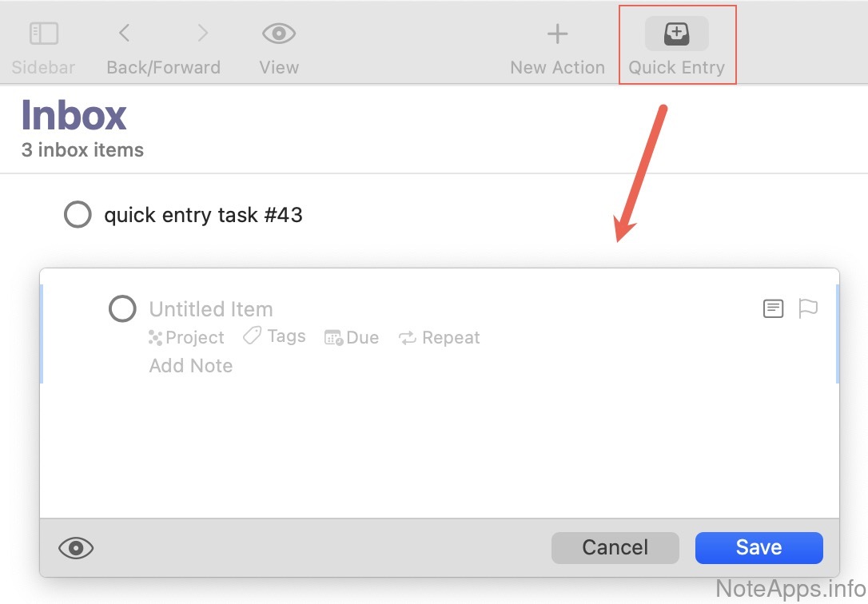The height and width of the screenshot is (604, 868).
Task: Click the Cancel button
Action: click(615, 548)
